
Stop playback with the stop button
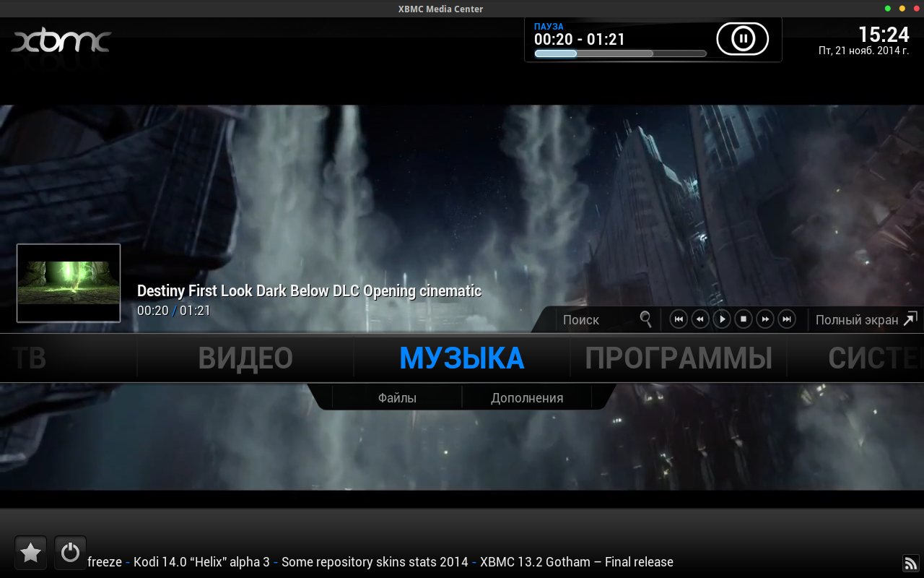coord(744,319)
